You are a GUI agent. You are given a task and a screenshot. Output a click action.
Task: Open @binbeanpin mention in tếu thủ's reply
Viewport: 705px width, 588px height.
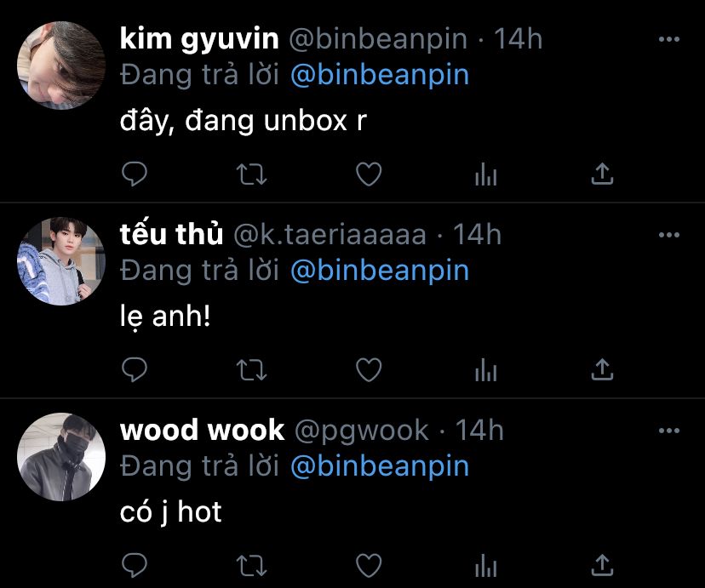[380, 271]
